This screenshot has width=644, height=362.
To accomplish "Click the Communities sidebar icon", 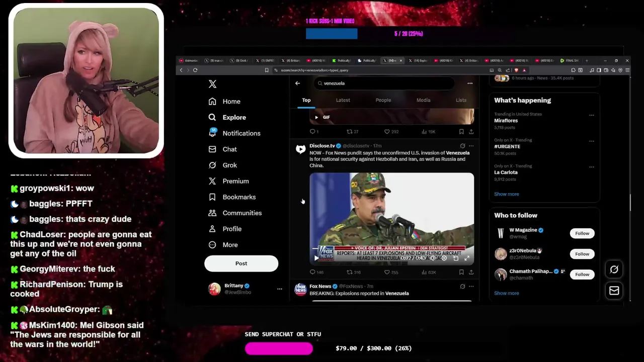I will (x=212, y=213).
